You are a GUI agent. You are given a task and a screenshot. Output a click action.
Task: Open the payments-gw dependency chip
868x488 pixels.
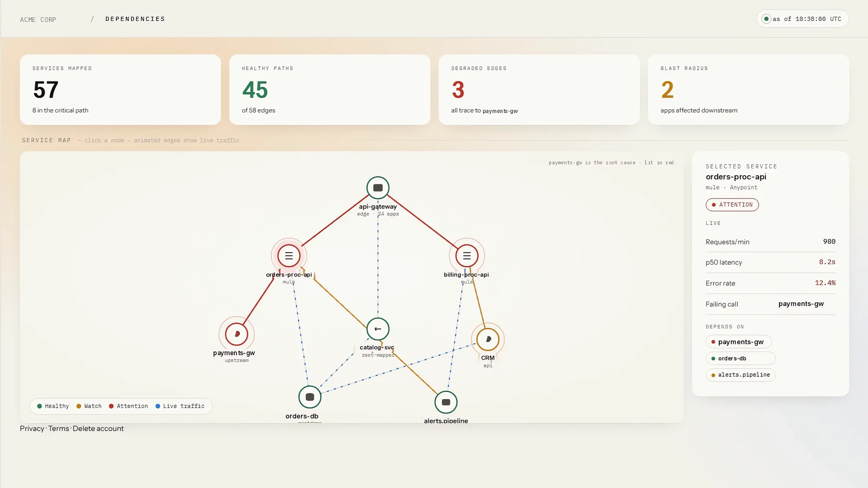coord(739,342)
